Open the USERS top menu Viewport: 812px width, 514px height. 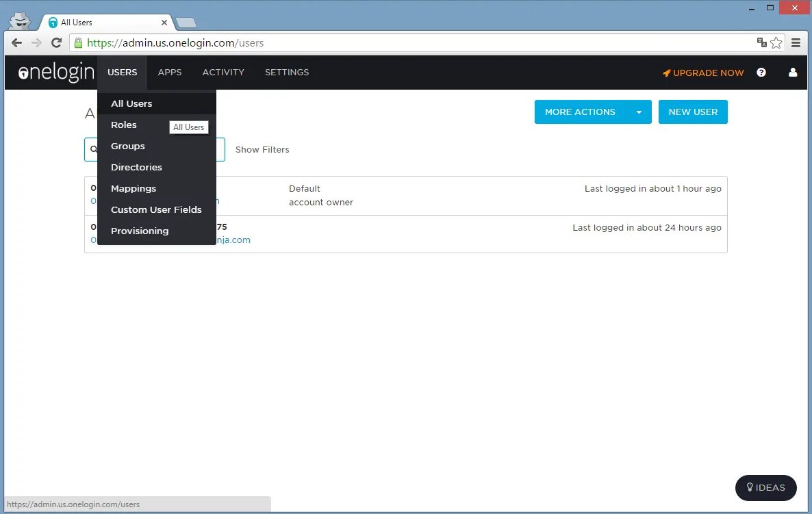123,73
